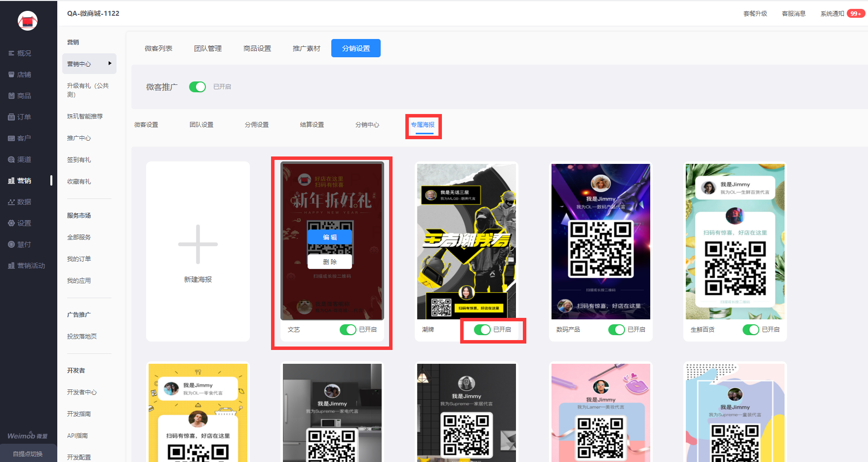Click the QA-微商城-1122 store name

point(93,13)
